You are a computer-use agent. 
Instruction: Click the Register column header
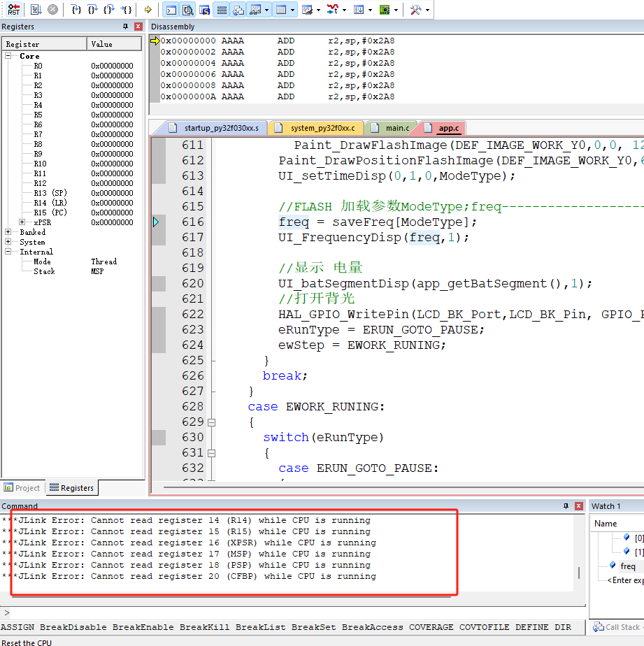(x=44, y=44)
